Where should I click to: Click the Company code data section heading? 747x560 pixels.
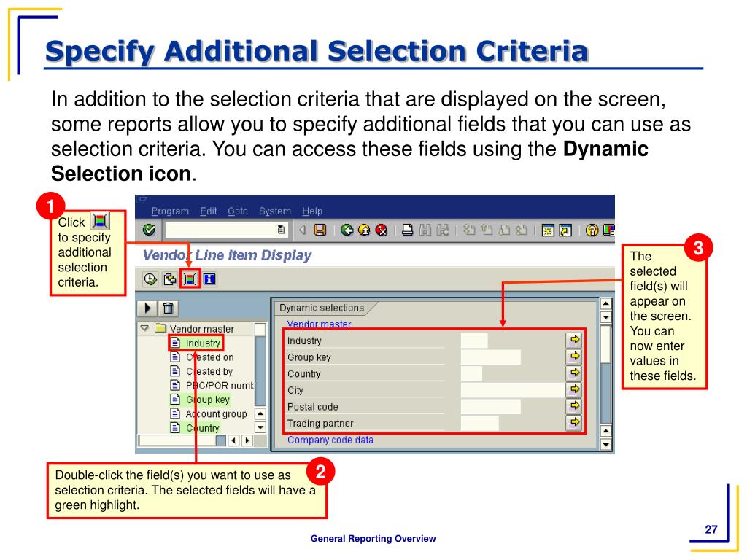330,440
